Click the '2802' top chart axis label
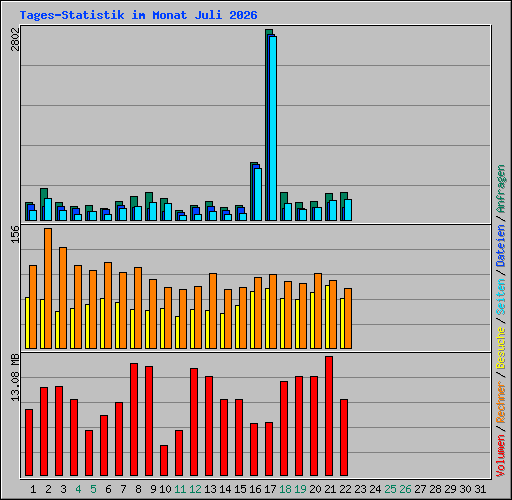The width and height of the screenshot is (512, 500). pos(15,39)
